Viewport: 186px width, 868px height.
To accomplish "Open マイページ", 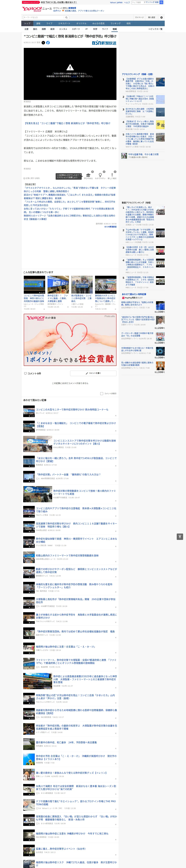I will (x=139, y=18).
